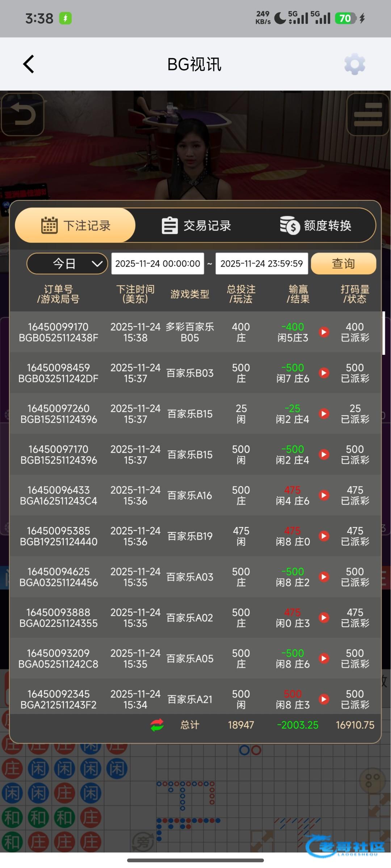The width and height of the screenshot is (391, 868).
Task: Click the white scrollbar beside records list
Action: (x=383, y=333)
